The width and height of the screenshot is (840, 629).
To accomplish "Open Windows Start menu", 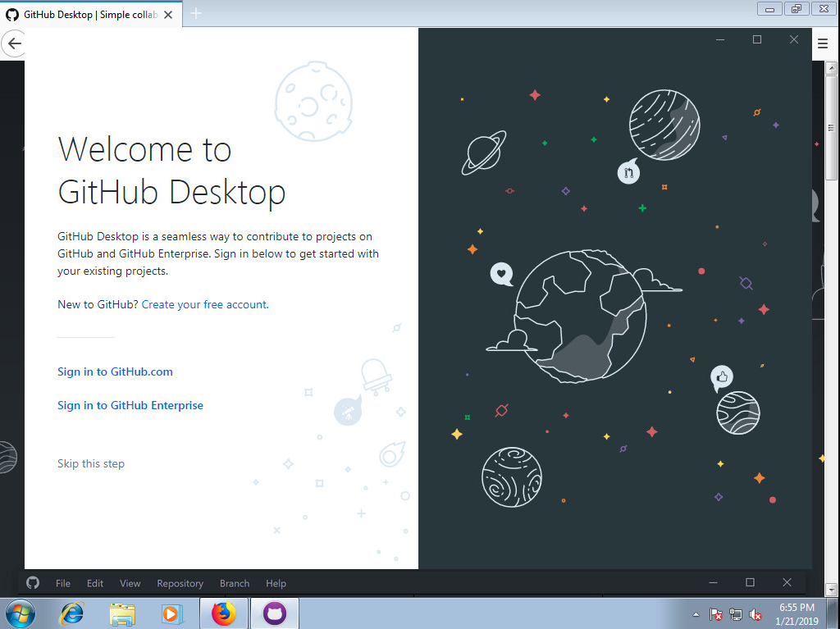I will 21,613.
